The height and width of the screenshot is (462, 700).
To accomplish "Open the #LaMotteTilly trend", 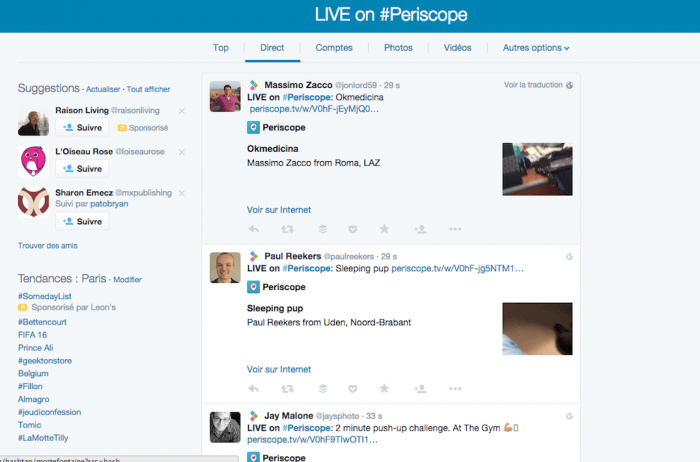I will pyautogui.click(x=43, y=438).
